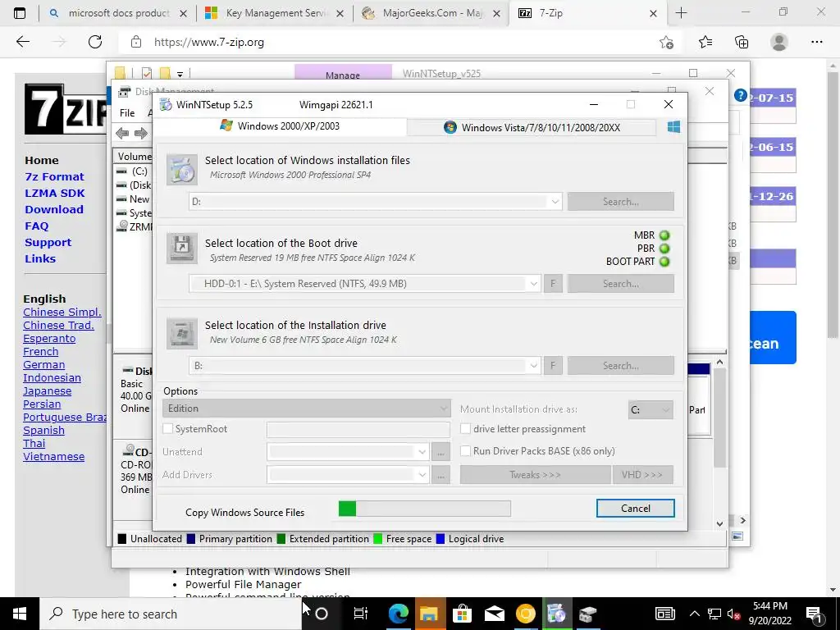Open Task View on the taskbar
840x630 pixels.
361,614
